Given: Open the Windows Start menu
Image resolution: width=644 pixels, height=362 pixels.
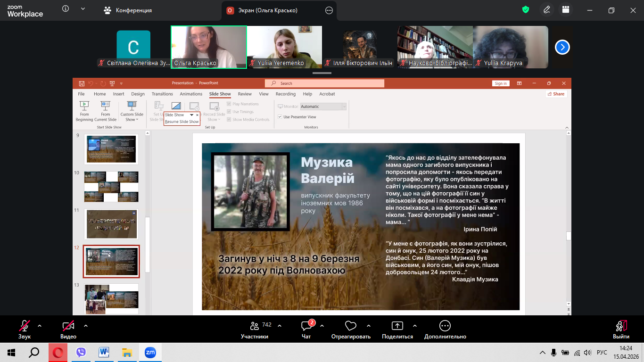Looking at the screenshot, I should pos(11,353).
